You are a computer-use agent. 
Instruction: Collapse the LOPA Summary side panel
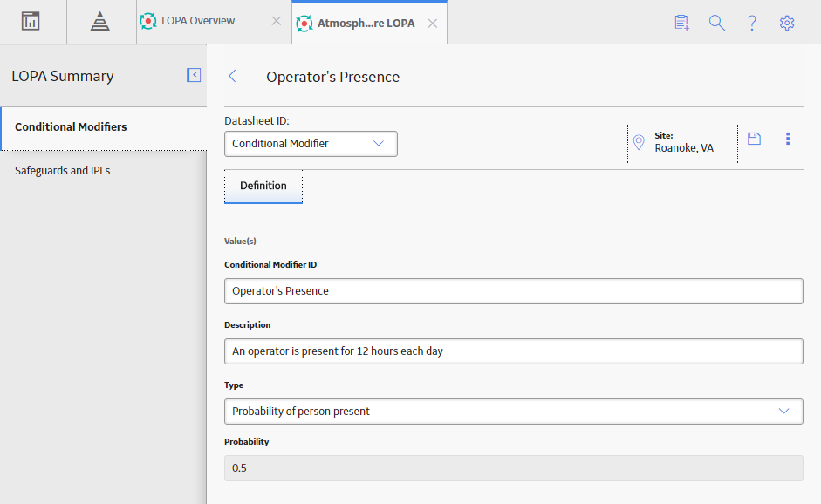point(194,75)
